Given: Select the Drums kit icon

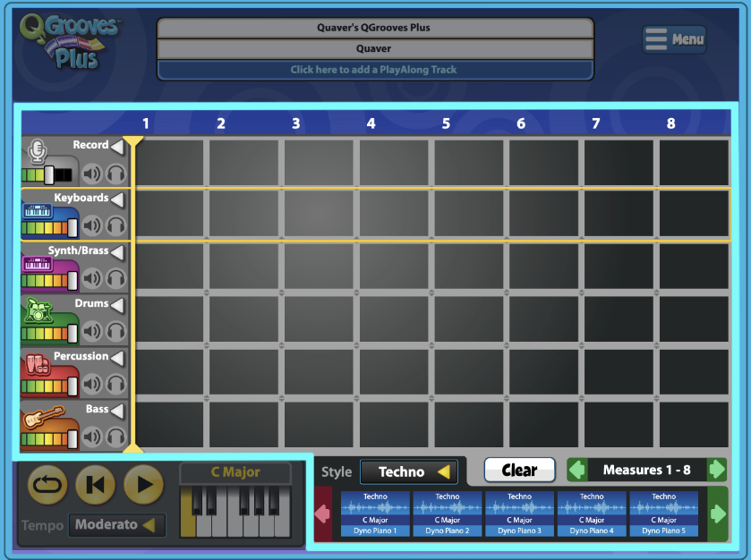Looking at the screenshot, I should click(x=38, y=310).
